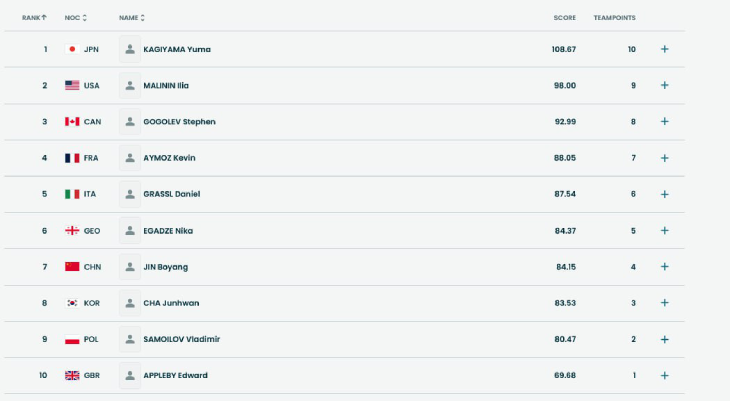Screen dimensions: 730x401
Task: Click Great Britain flag beside GBR
Action: (72, 375)
